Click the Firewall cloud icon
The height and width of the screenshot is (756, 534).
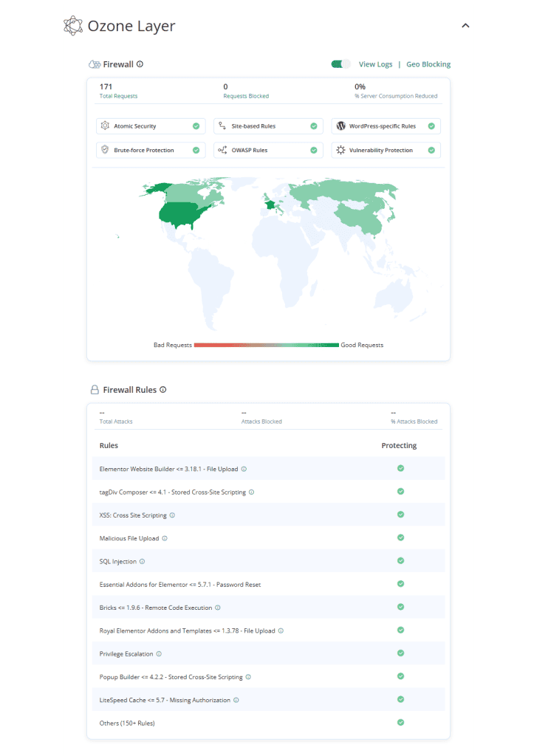[x=95, y=64]
